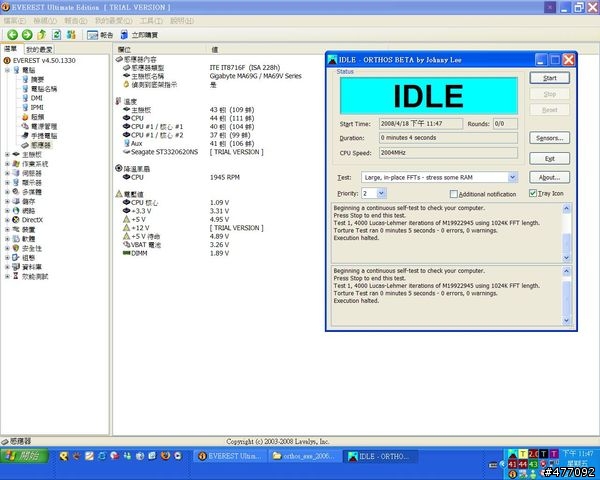Expand the Benchmark (效能測試) tree node

pyautogui.click(x=7, y=276)
